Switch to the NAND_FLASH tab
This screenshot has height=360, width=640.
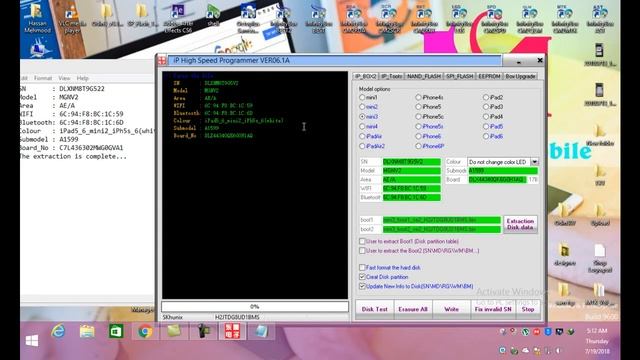click(424, 76)
